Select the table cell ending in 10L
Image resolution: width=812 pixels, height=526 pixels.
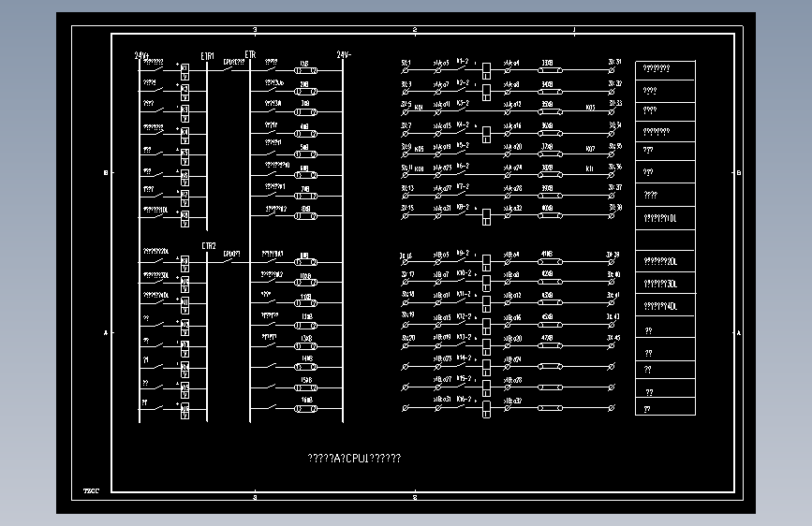(x=665, y=218)
